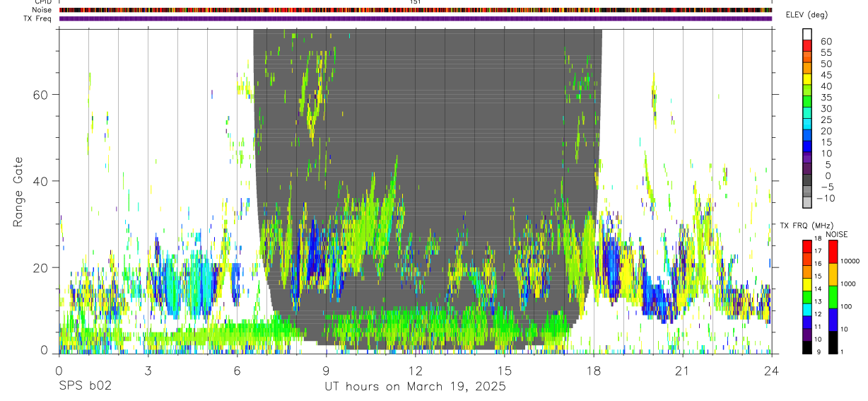Screen dimensions: 868x401
Task: Pick the yellow 14–15 MHz TX FRQ swatch
Action: coord(807,283)
